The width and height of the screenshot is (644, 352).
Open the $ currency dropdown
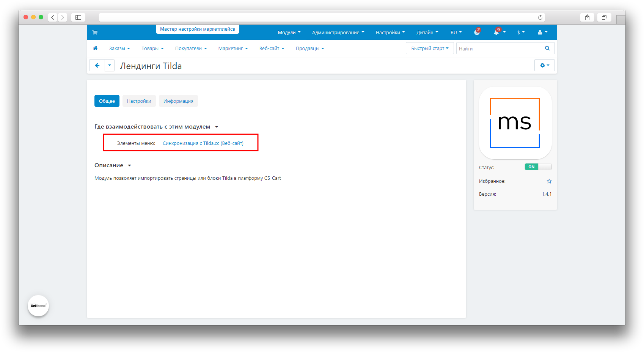(x=521, y=33)
